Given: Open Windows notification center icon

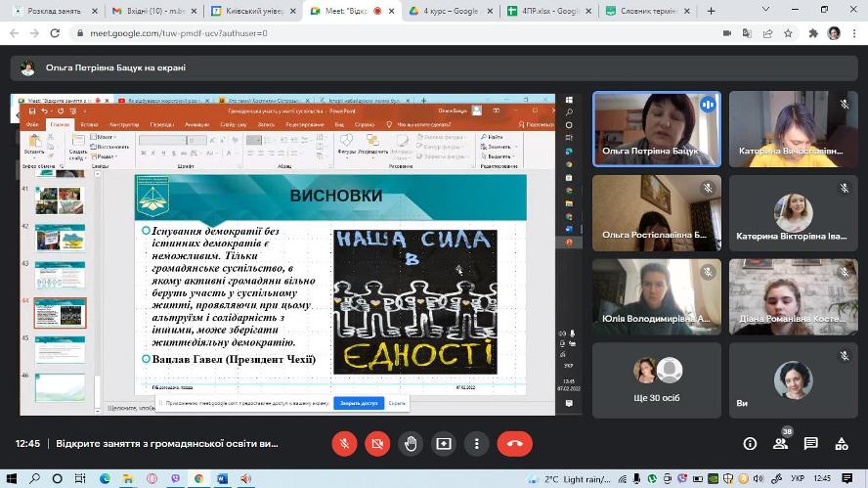Looking at the screenshot, I should click(846, 478).
